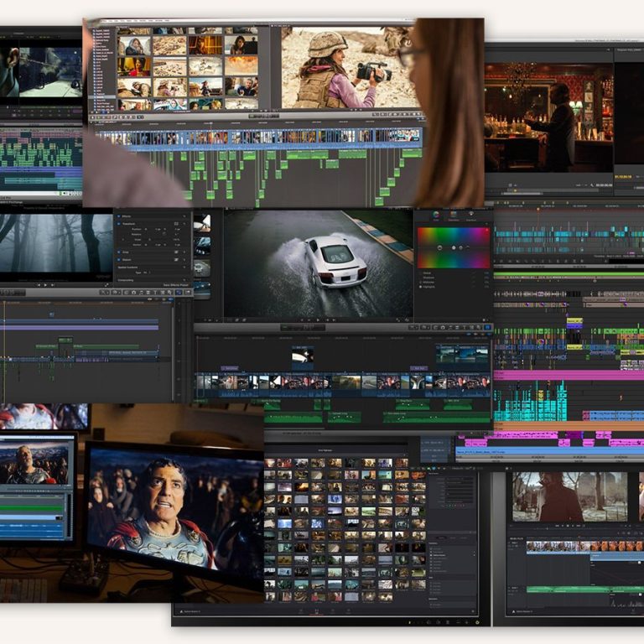Click the color board gradient swatch
Image resolution: width=644 pixels, height=644 pixels.
tap(453, 247)
